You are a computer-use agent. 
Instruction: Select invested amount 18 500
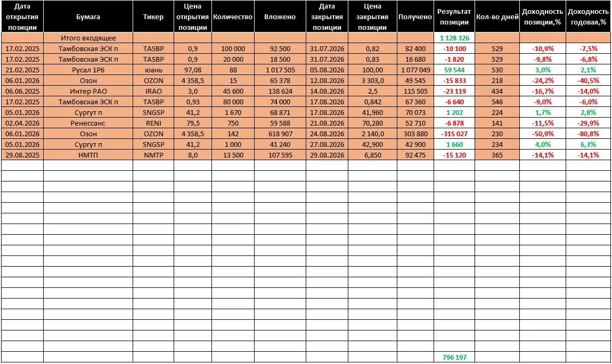(280, 59)
